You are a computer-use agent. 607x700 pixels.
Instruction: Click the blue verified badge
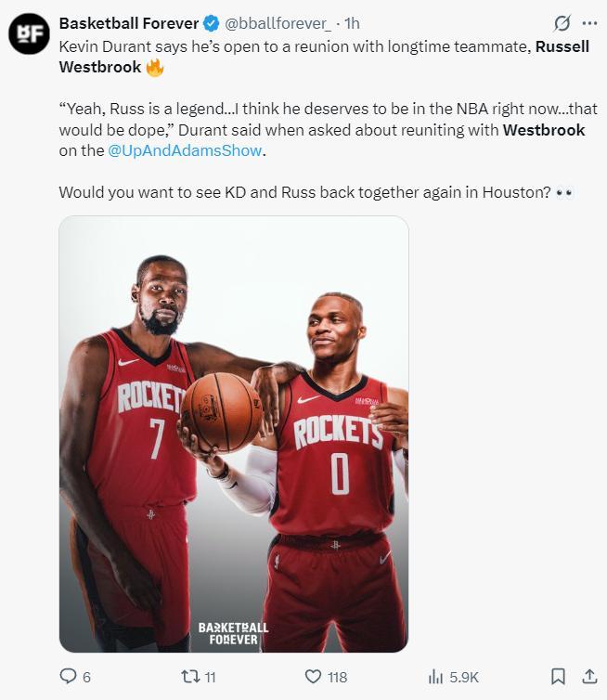(x=212, y=23)
